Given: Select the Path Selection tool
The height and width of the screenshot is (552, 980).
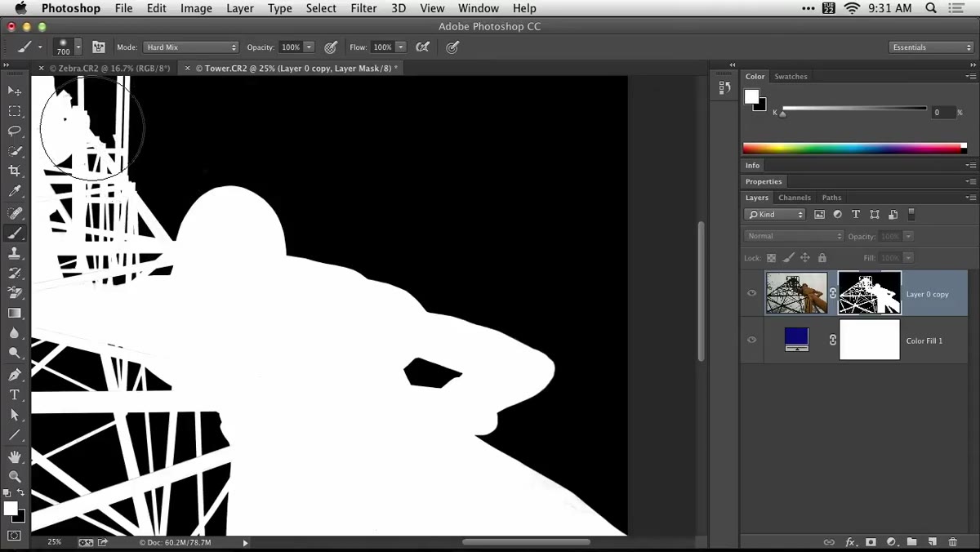Looking at the screenshot, I should 15,416.
